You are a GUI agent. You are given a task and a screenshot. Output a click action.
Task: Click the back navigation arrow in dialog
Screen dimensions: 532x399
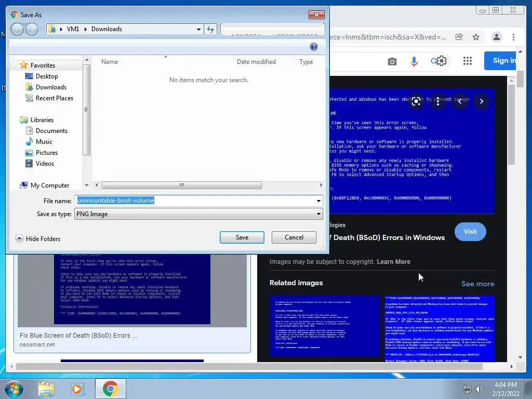point(17,29)
